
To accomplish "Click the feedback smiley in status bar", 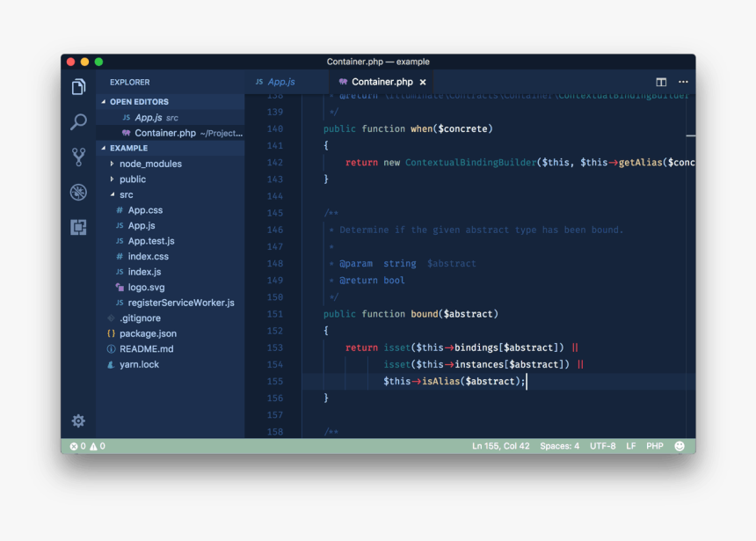I will click(x=680, y=446).
